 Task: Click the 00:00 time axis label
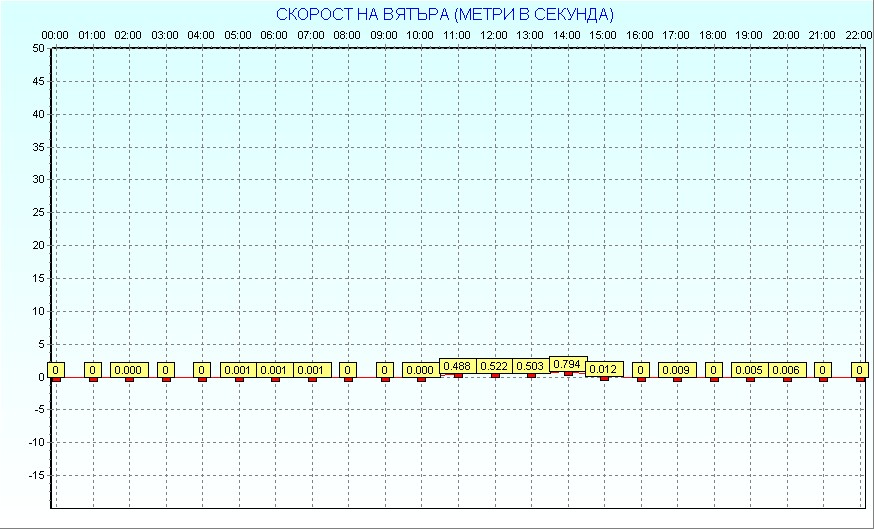pos(55,35)
